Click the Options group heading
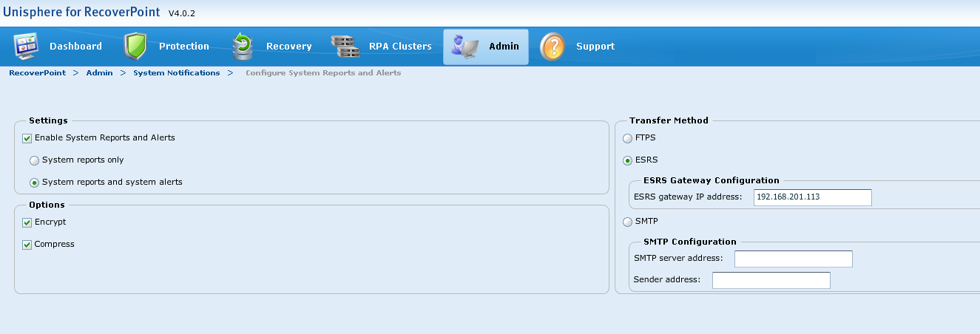980x334 pixels. [47, 205]
